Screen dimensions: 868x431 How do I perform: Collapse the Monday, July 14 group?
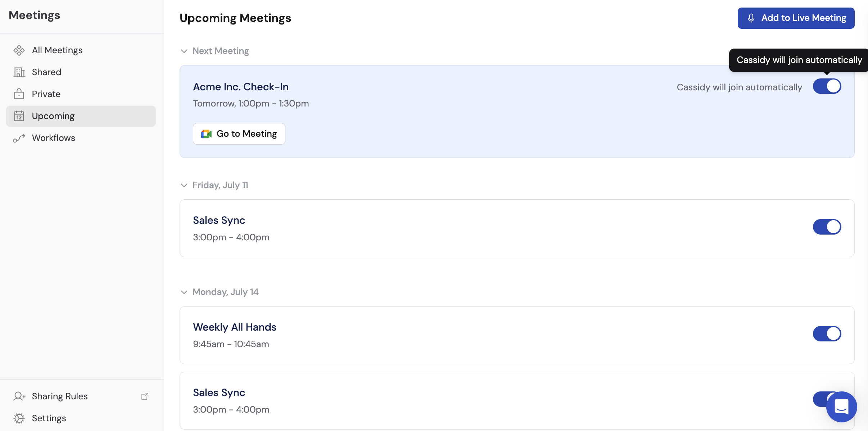click(x=184, y=292)
